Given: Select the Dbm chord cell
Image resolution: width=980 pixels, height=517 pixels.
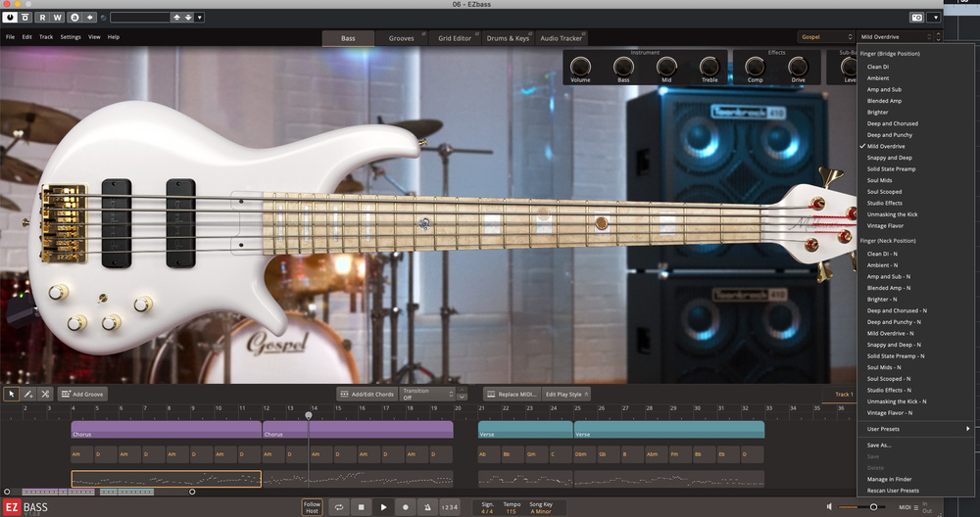Looking at the screenshot, I should (586, 454).
